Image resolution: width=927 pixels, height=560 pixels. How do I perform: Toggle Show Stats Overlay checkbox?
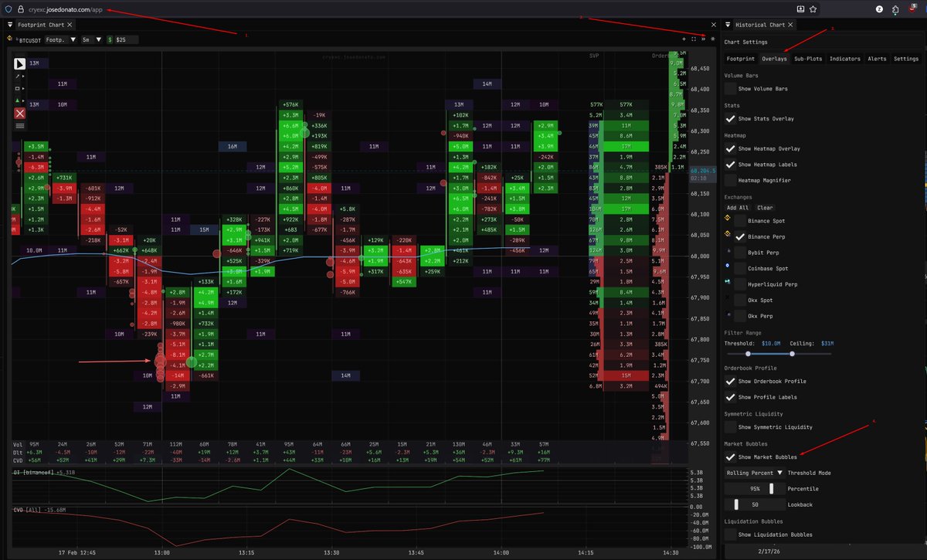[x=730, y=118]
